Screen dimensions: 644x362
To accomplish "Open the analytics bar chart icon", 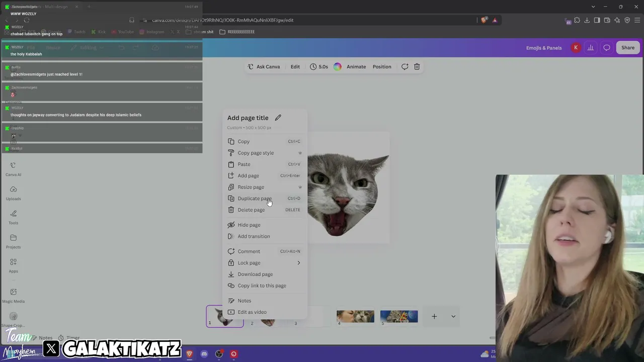I will pyautogui.click(x=591, y=48).
